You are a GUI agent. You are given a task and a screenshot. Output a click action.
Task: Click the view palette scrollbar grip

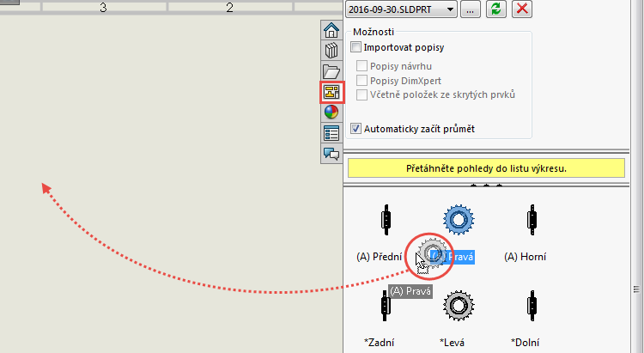pos(636,289)
